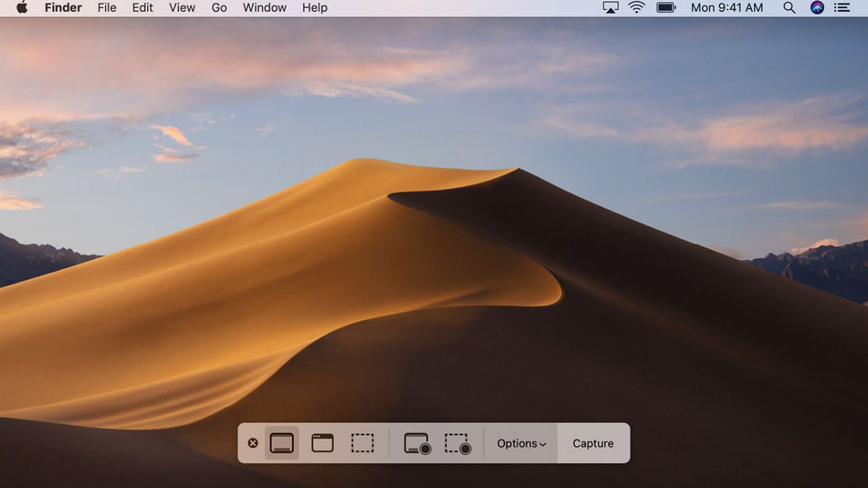
Task: Close the screenshot toolbar
Action: (253, 443)
